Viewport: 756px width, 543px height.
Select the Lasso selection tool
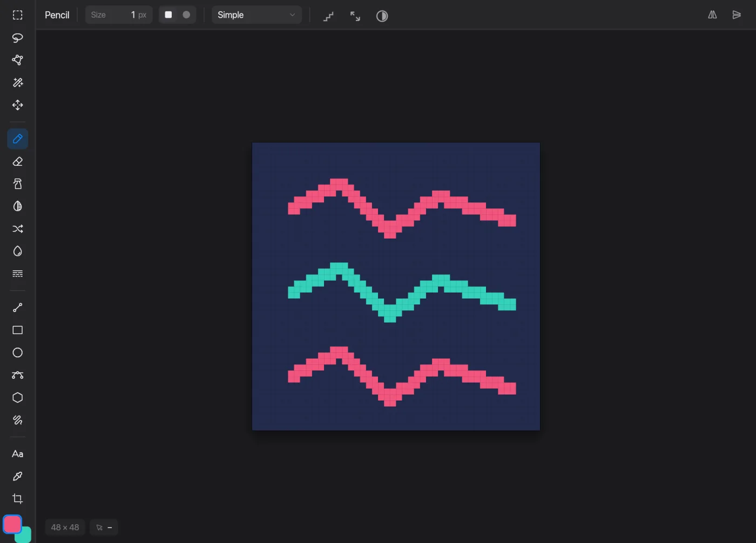click(x=17, y=38)
